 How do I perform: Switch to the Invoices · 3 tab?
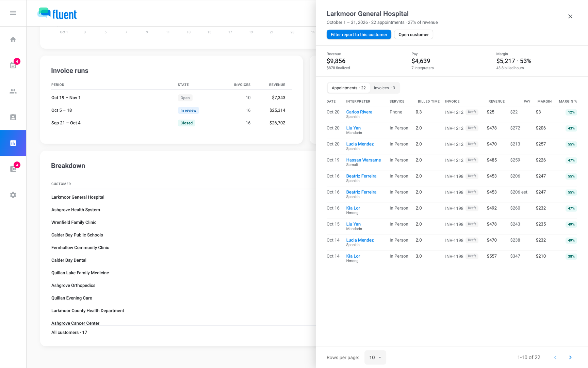pyautogui.click(x=384, y=88)
